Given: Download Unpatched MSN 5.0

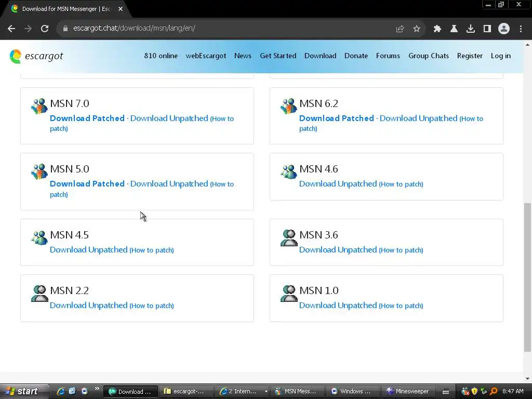Looking at the screenshot, I should pos(169,184).
